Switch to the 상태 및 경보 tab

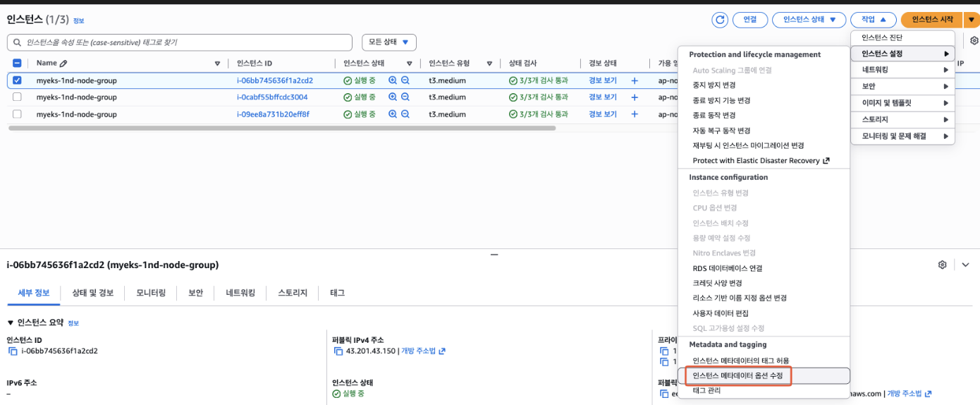pos(92,293)
